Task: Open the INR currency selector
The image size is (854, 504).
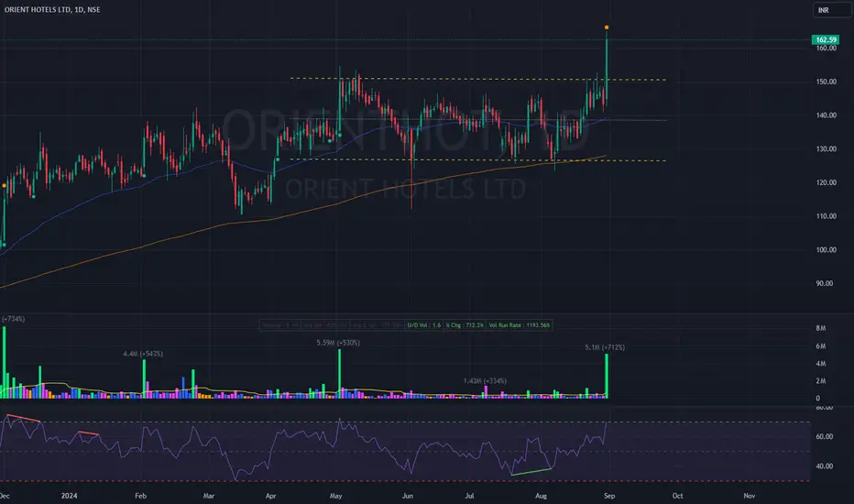Action: point(832,10)
